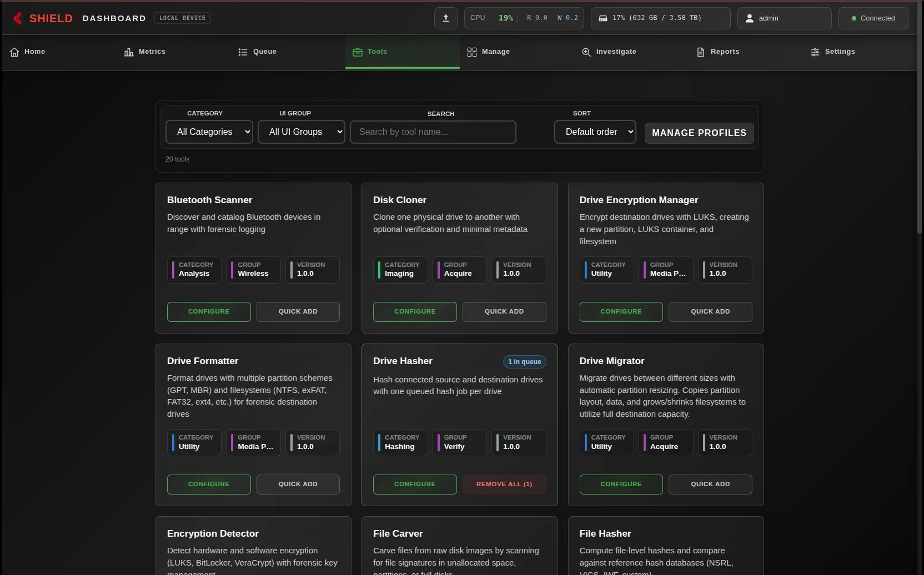Quick add the Drive Formatter tool
The image size is (924, 575).
(298, 485)
